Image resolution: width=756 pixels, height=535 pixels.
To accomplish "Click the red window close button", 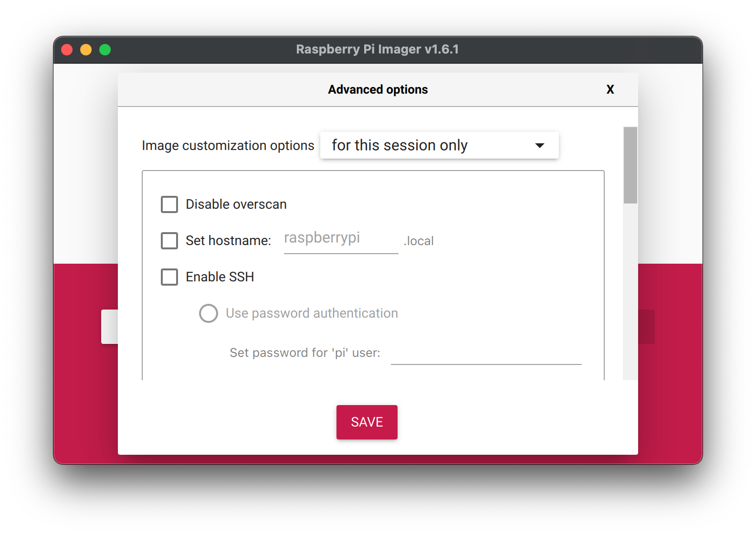I will [67, 50].
